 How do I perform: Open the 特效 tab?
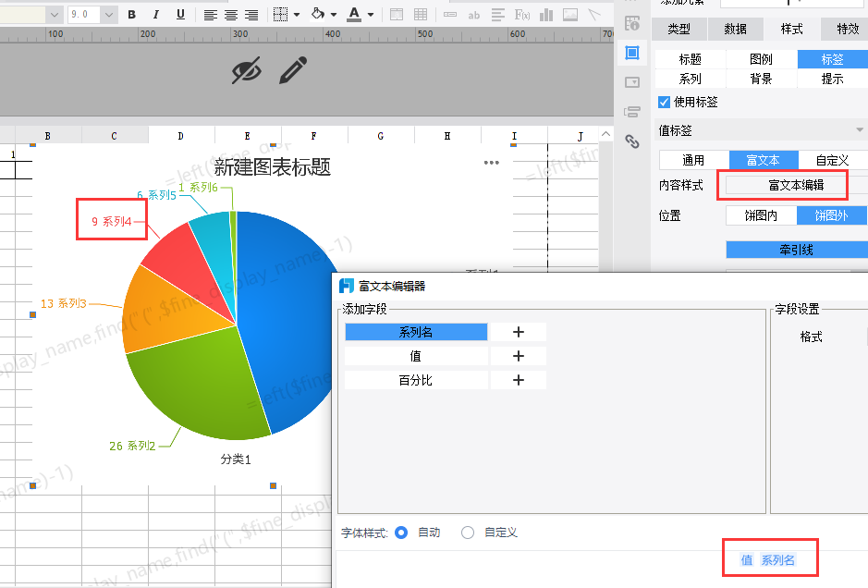[847, 29]
